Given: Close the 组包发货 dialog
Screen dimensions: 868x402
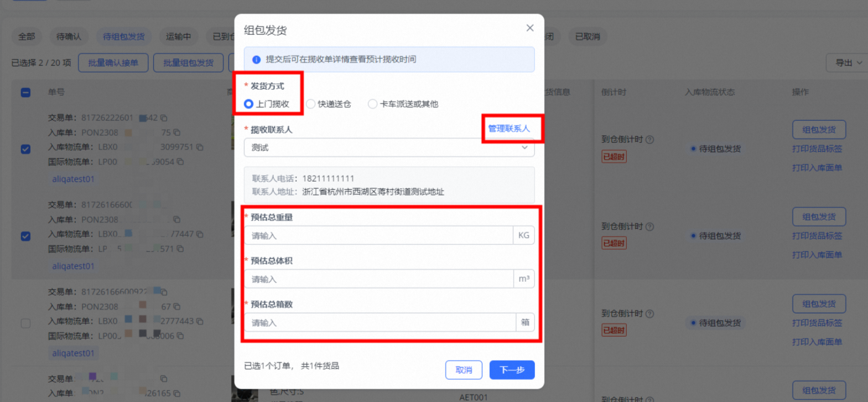Looking at the screenshot, I should click(x=529, y=28).
